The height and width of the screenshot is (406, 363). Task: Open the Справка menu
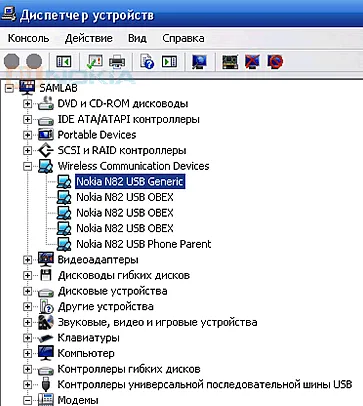(x=183, y=38)
